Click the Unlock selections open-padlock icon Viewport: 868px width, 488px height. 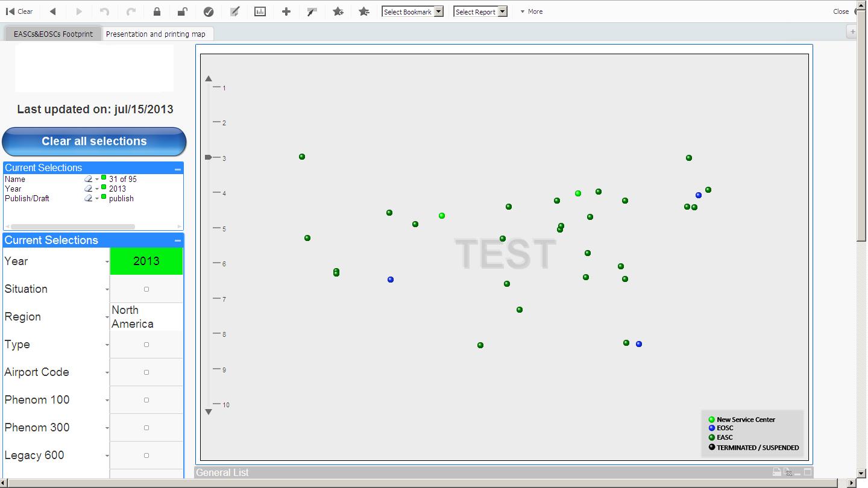182,11
